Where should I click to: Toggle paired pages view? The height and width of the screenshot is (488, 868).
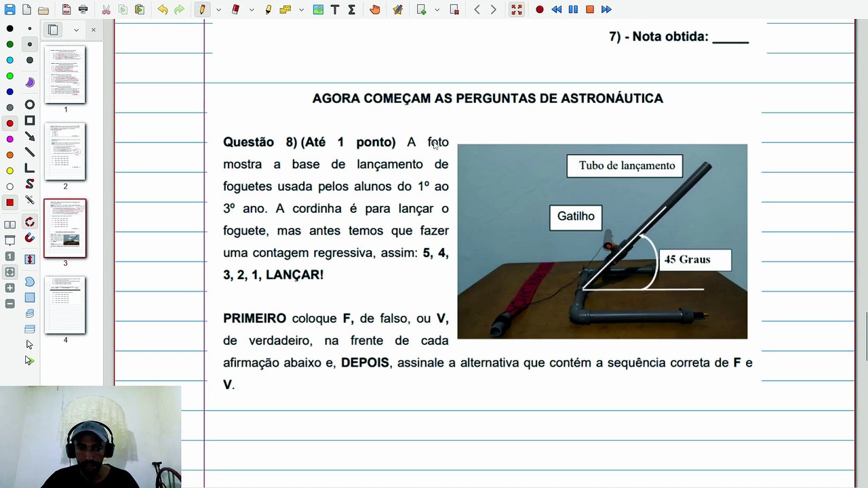tap(9, 224)
